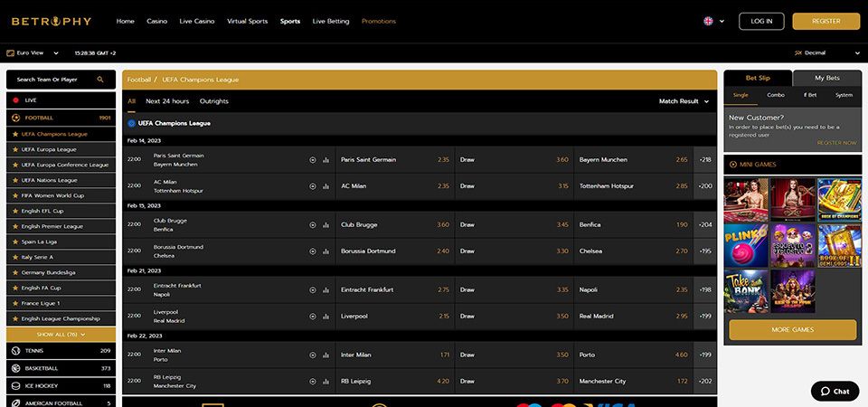The width and height of the screenshot is (868, 407).
Task: Select Liverpool odds 2.15
Action: click(395, 317)
